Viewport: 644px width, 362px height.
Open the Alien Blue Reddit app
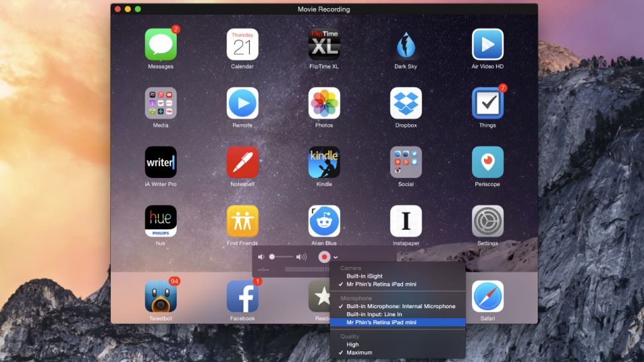(x=324, y=221)
